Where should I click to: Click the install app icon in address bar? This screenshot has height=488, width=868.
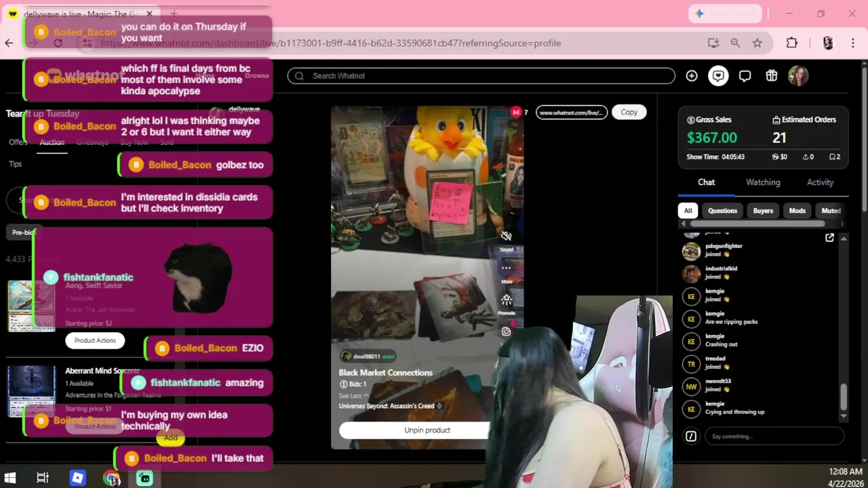coord(713,43)
